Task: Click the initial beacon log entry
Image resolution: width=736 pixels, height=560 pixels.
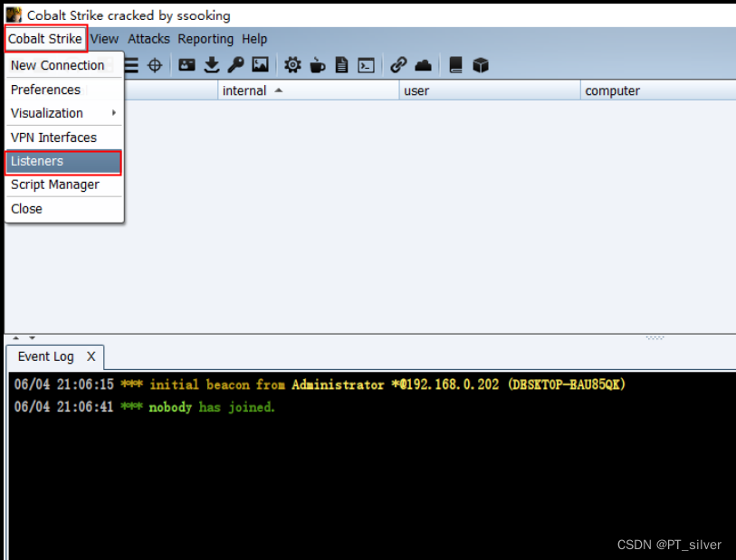Action: click(x=320, y=385)
